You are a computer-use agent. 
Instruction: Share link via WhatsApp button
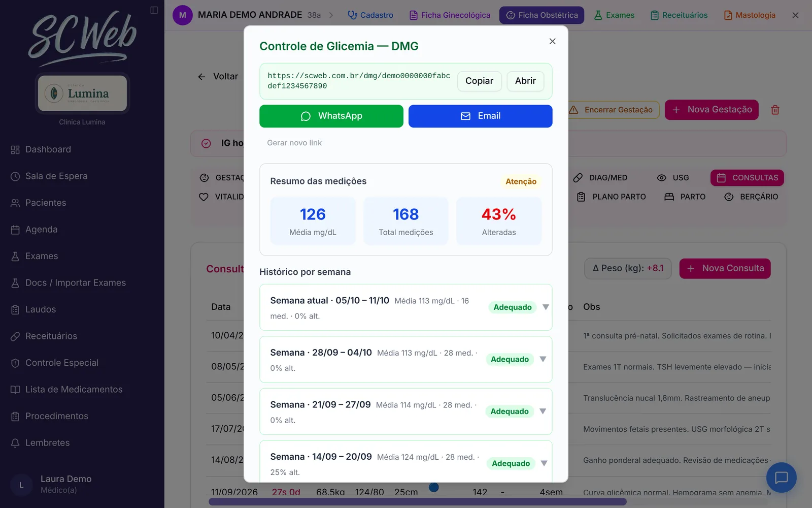pos(331,116)
